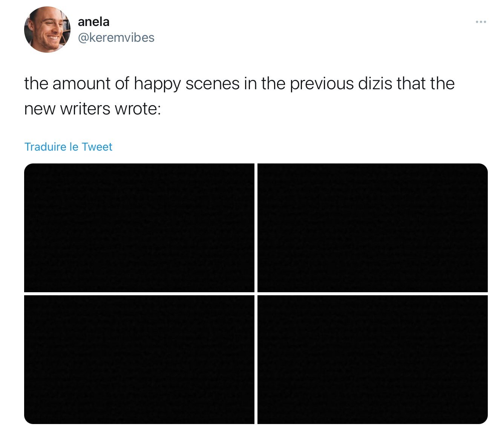The image size is (504, 441).
Task: Click the Traduire le Tweet link
Action: click(68, 146)
